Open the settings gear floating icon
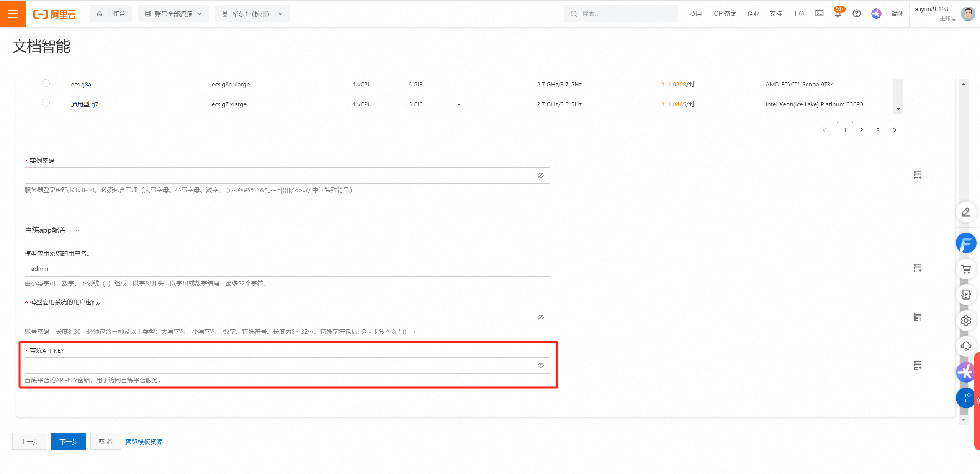 (966, 321)
